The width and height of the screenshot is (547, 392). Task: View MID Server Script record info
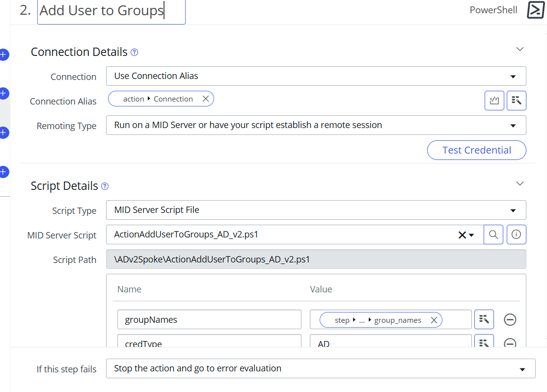tap(516, 235)
